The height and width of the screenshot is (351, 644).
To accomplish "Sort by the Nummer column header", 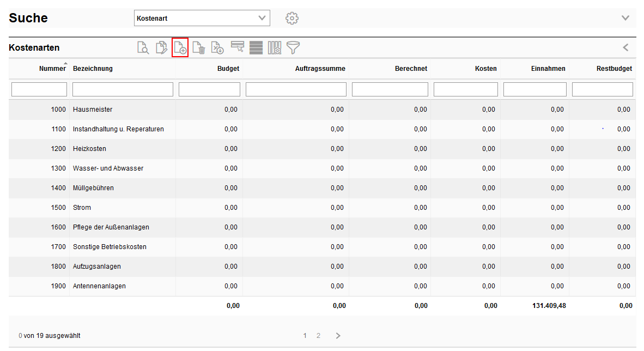I will pos(52,69).
